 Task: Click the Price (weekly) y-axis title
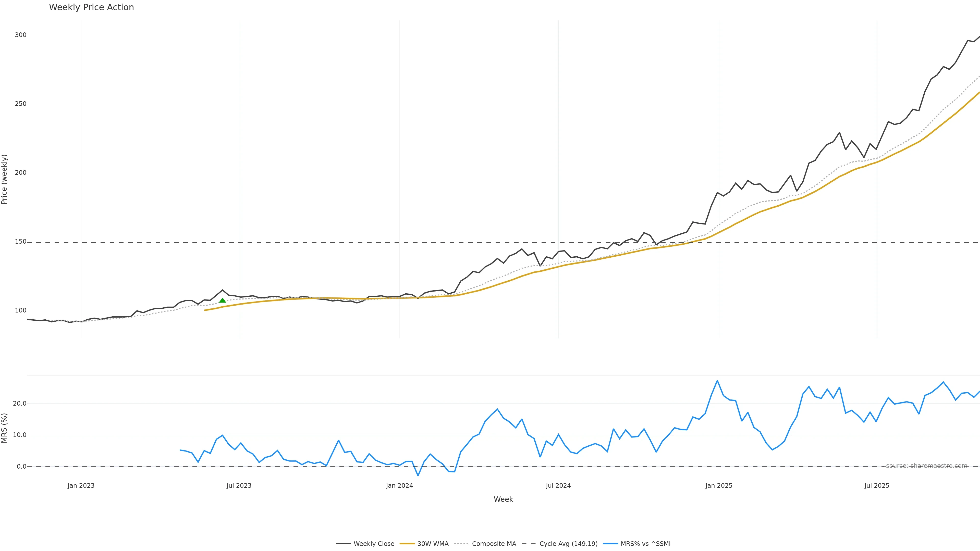pos(5,179)
